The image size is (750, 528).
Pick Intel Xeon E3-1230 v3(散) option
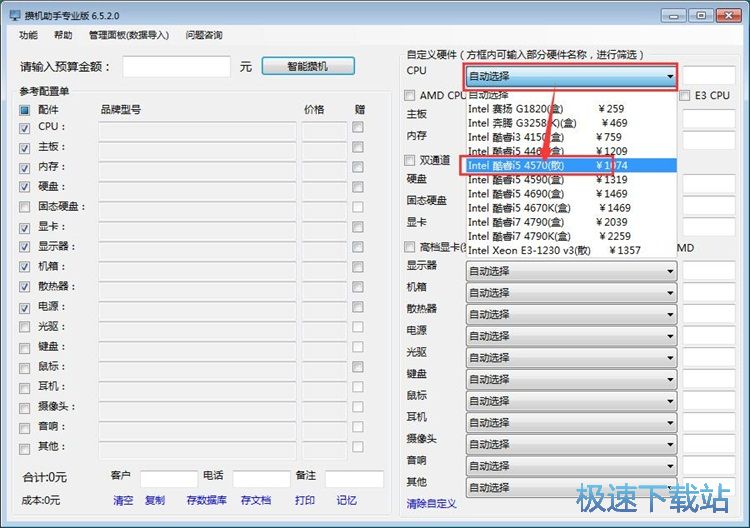pyautogui.click(x=571, y=250)
